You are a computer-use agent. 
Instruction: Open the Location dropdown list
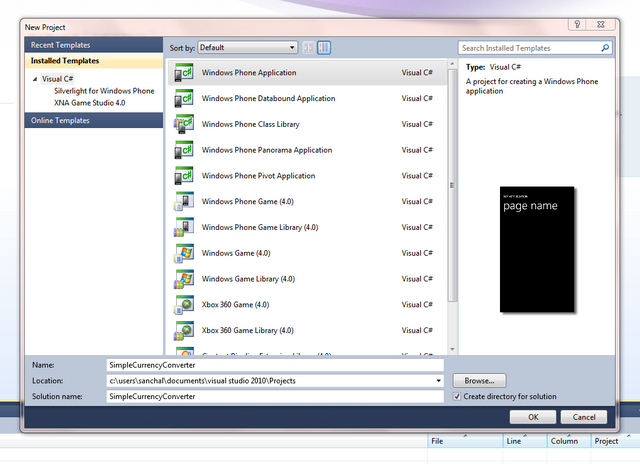coord(438,381)
